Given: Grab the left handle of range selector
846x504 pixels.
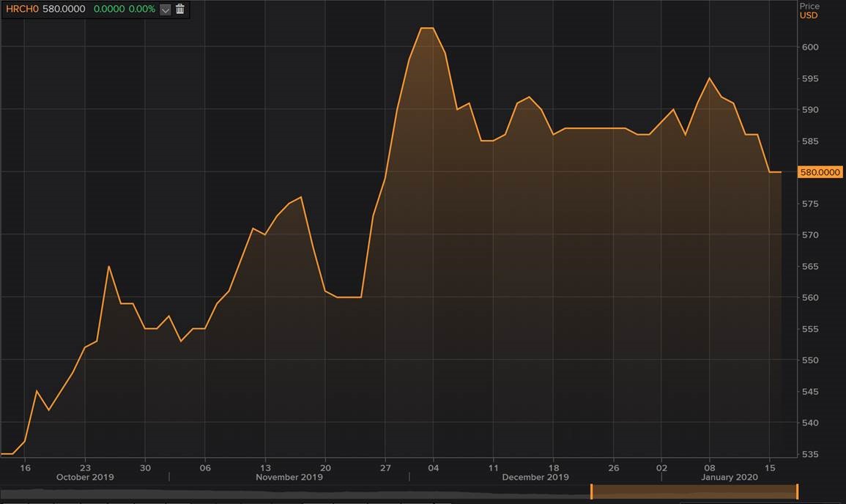Looking at the screenshot, I should click(591, 492).
